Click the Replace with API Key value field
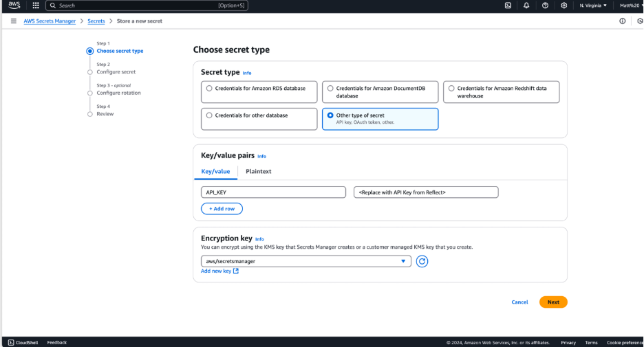Viewport: 644px width, 347px height. 426,192
